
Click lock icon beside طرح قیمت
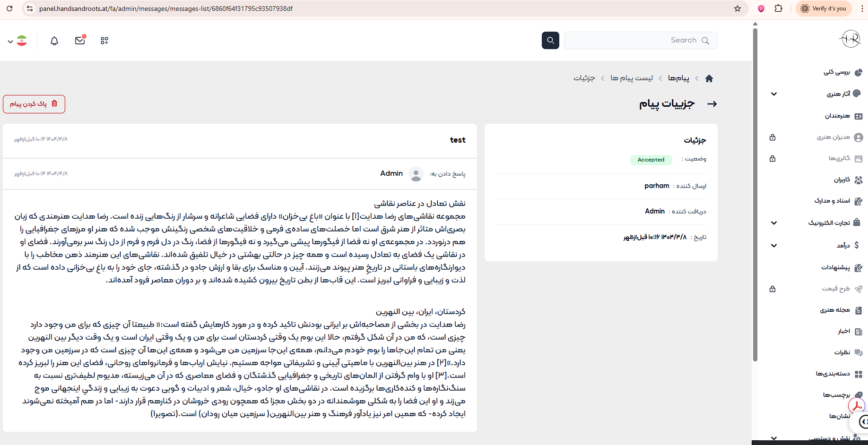(x=773, y=289)
